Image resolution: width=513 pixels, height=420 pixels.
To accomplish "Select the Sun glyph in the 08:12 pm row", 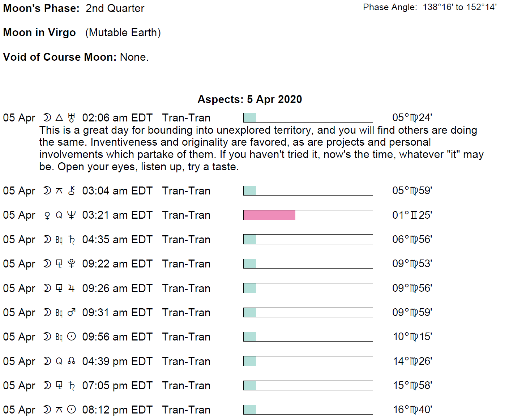I will click(72, 410).
